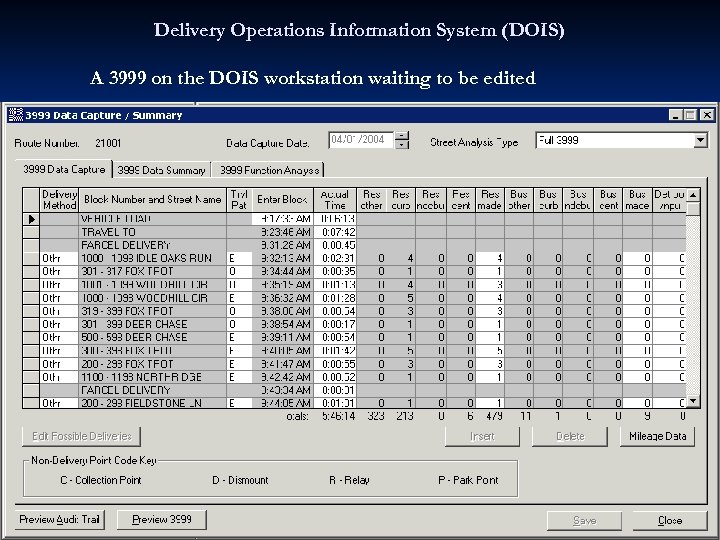This screenshot has width=720, height=540.
Task: Open the 3999 Function Analysis tab
Action: coord(269,170)
